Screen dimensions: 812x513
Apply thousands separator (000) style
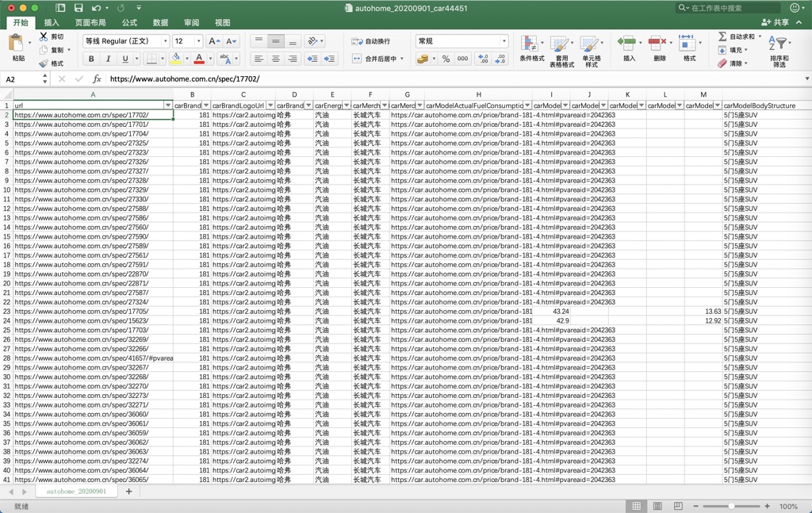[x=462, y=59]
